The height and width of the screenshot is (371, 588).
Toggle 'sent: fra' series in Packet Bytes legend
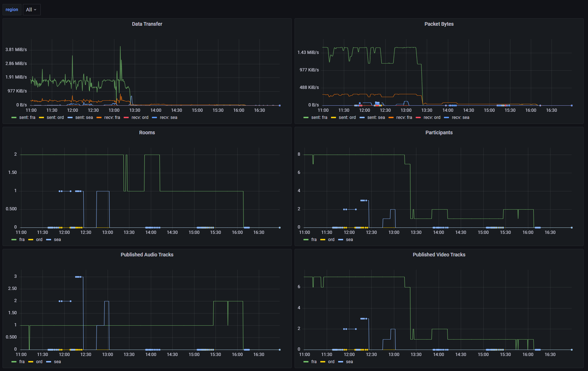(x=319, y=117)
